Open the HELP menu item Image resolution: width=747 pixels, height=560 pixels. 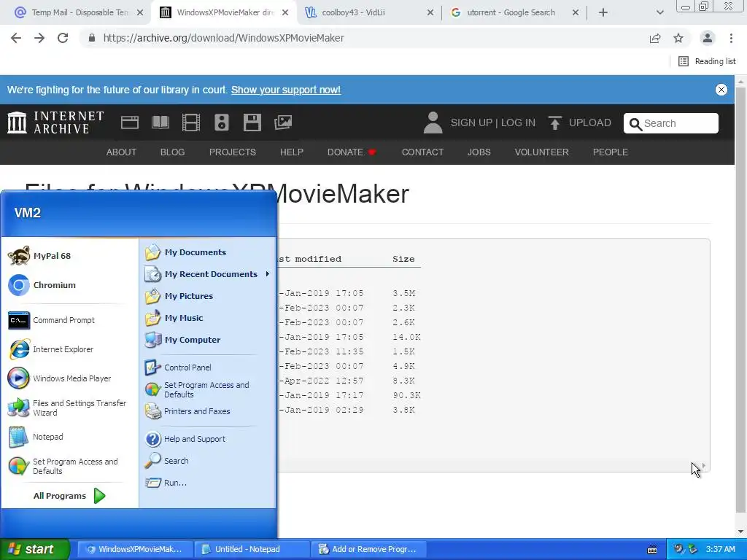coord(292,152)
